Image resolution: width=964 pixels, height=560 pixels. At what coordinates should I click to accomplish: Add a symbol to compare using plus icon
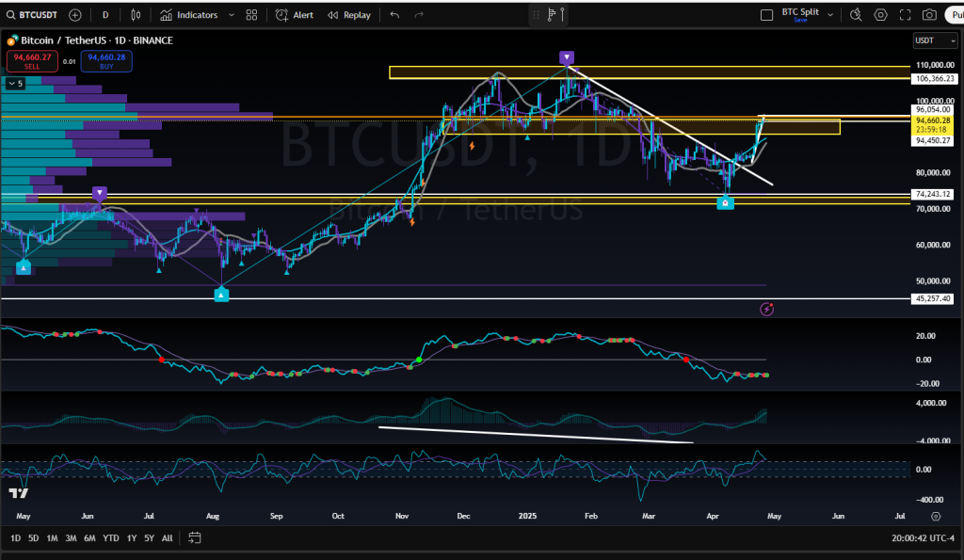[x=75, y=15]
